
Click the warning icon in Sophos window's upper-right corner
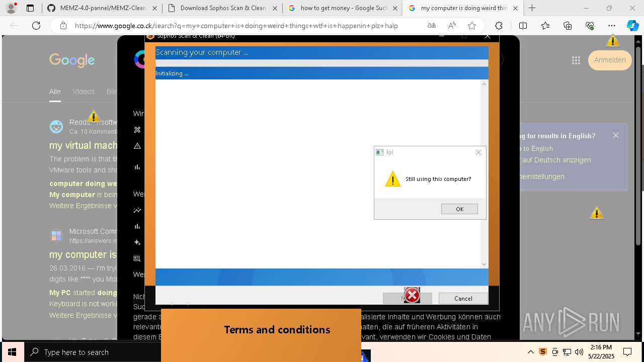613,40
